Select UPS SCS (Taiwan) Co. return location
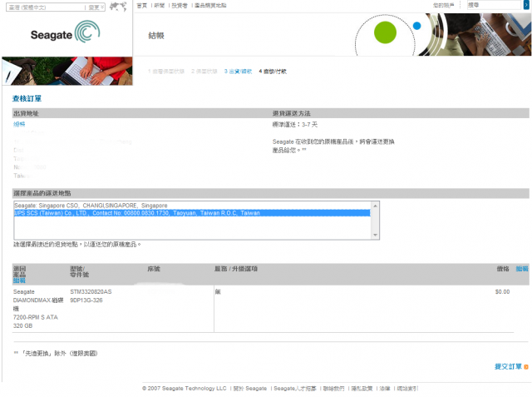This screenshot has width=532, height=397. [192, 213]
